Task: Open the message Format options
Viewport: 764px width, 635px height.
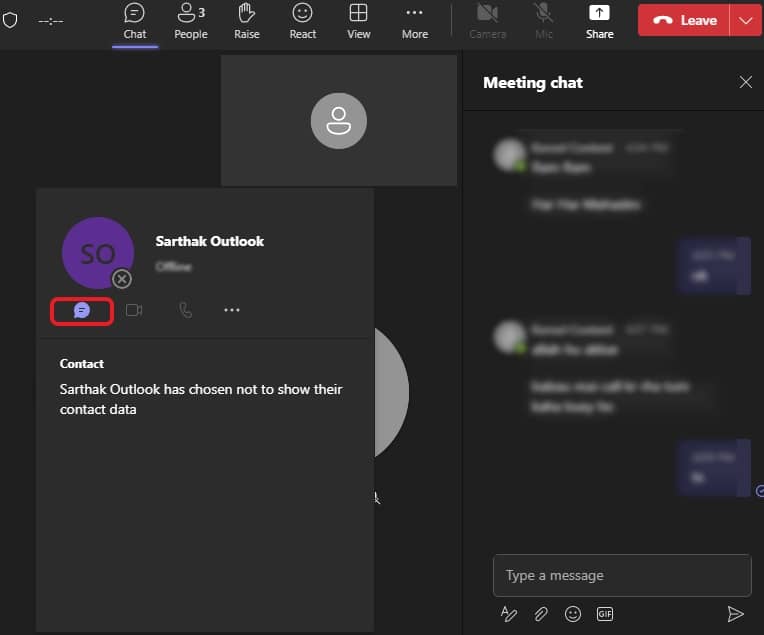Action: (x=509, y=614)
